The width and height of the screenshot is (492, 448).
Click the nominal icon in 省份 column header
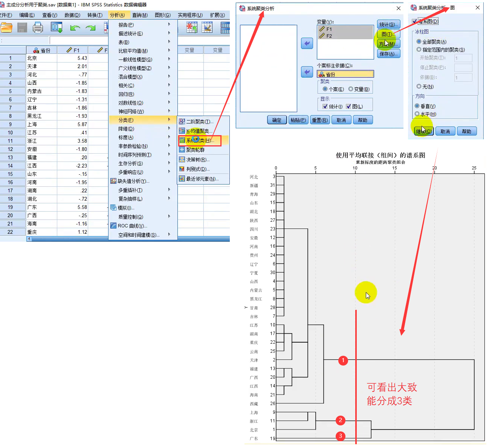(x=36, y=50)
